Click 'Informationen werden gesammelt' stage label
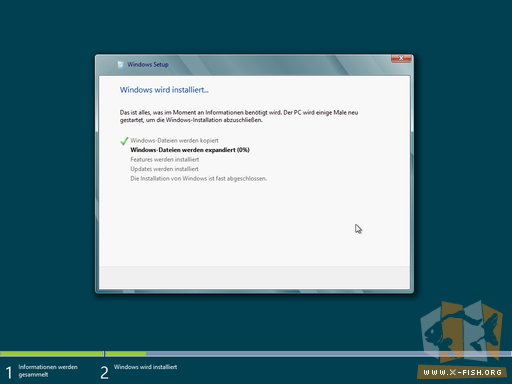Viewport: 512px width, 384px height. [x=48, y=371]
